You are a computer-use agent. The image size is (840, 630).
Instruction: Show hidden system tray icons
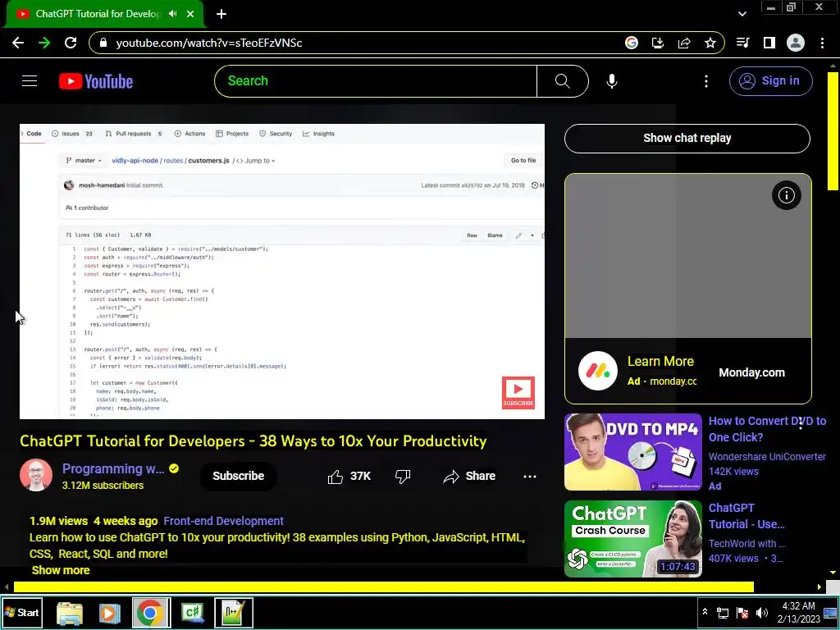[705, 612]
